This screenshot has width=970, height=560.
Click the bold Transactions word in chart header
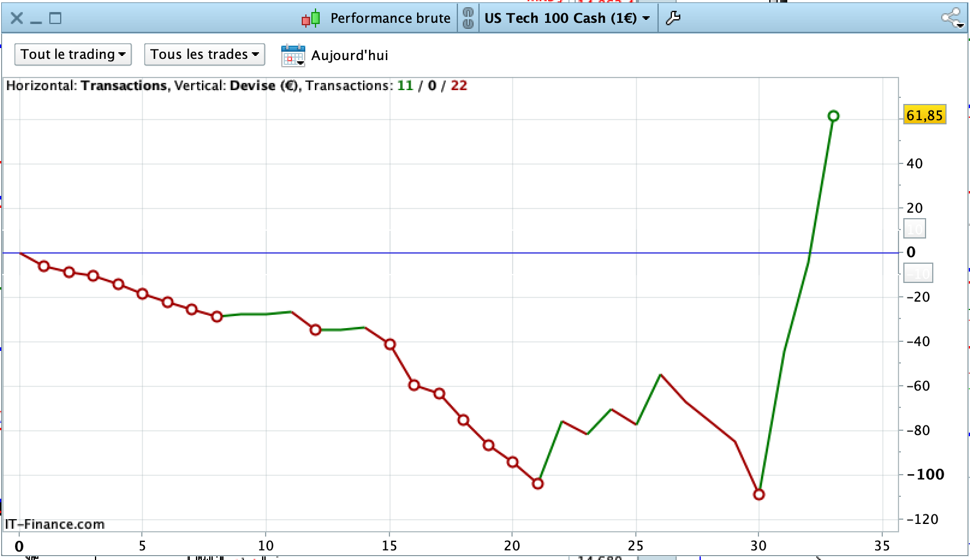(x=124, y=85)
